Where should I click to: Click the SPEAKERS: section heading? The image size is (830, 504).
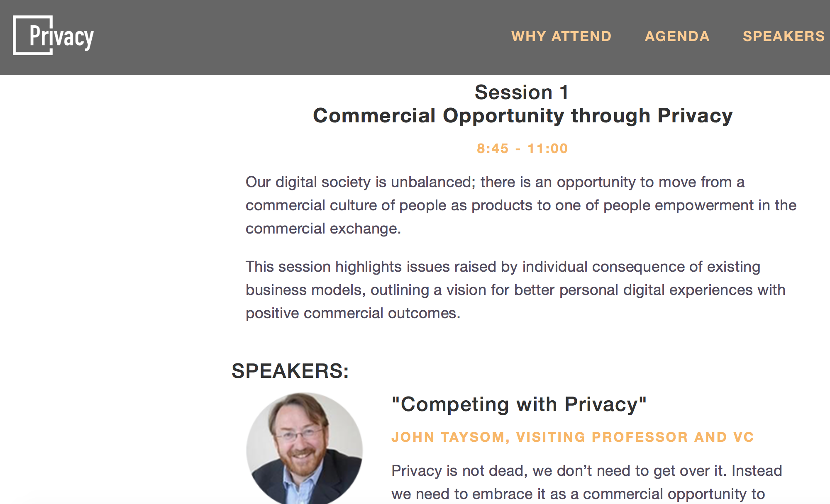[290, 371]
